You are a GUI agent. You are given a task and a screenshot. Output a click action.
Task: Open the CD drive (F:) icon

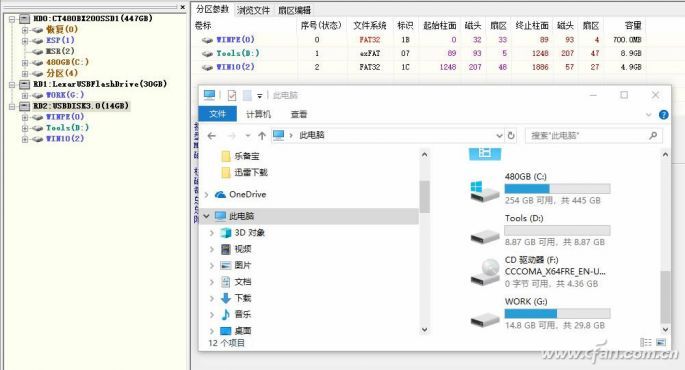tap(485, 272)
